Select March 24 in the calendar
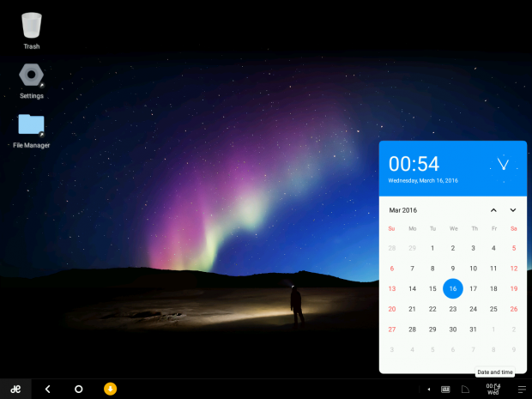This screenshot has height=399, width=532. point(473,309)
